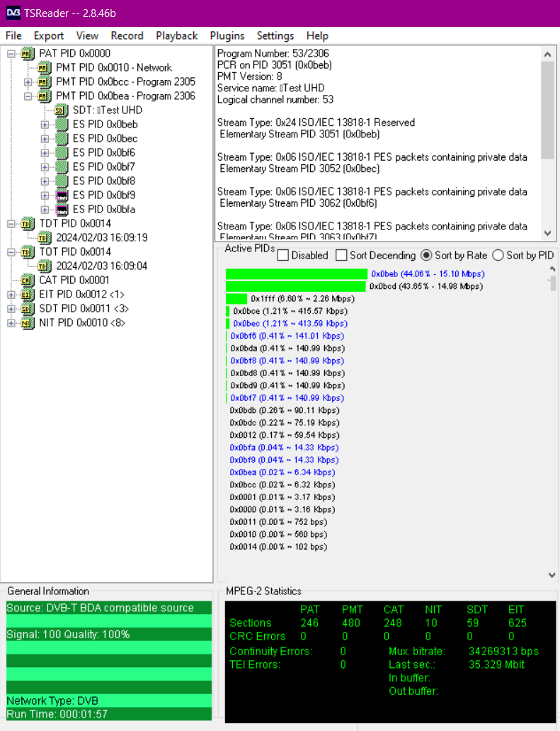The height and width of the screenshot is (731, 560).
Task: Click the ES PID 0x0beb stream icon
Action: click(x=62, y=125)
